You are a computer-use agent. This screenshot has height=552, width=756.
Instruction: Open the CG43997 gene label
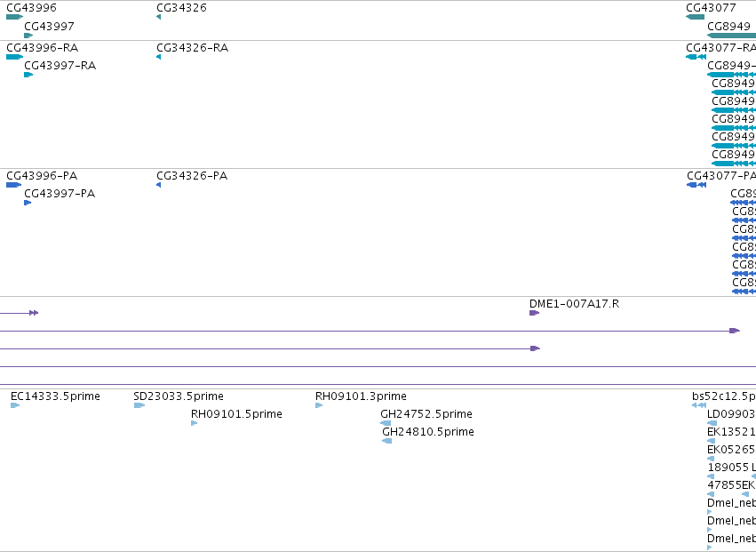click(49, 26)
